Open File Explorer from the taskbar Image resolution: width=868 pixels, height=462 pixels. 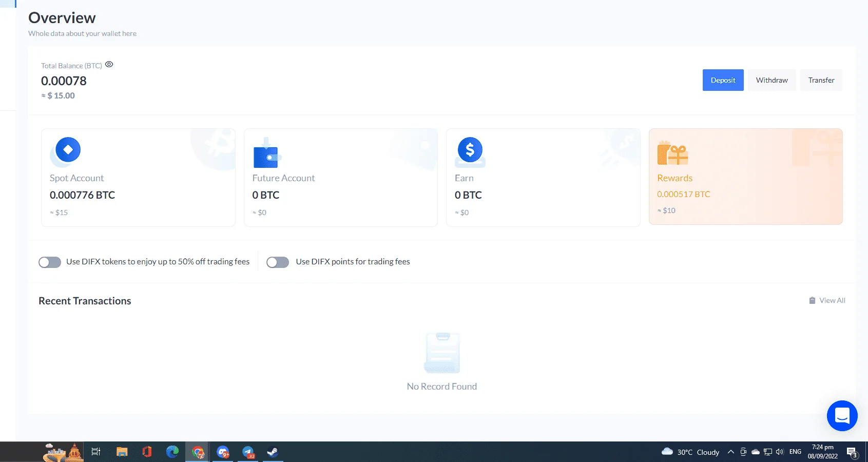(122, 452)
